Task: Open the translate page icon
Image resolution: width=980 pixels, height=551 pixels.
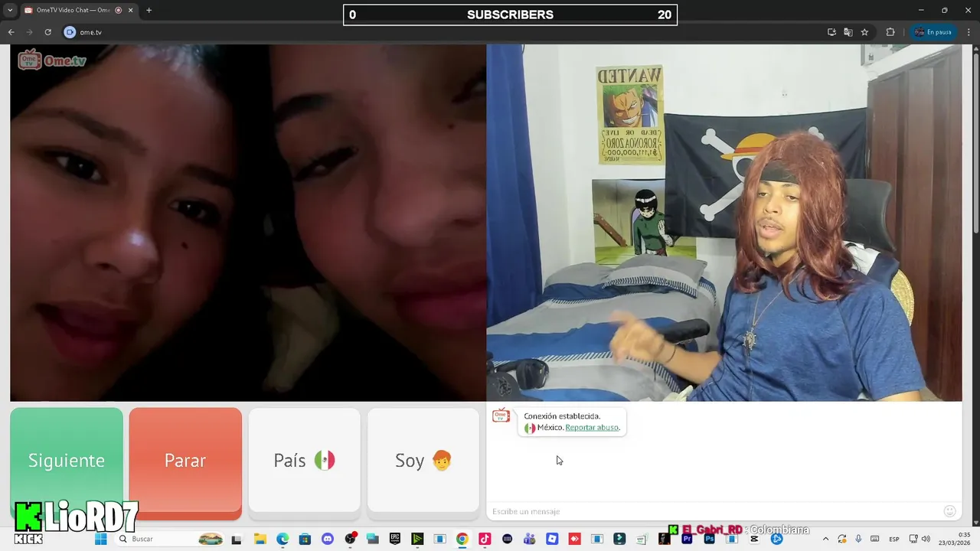Action: pyautogui.click(x=848, y=32)
